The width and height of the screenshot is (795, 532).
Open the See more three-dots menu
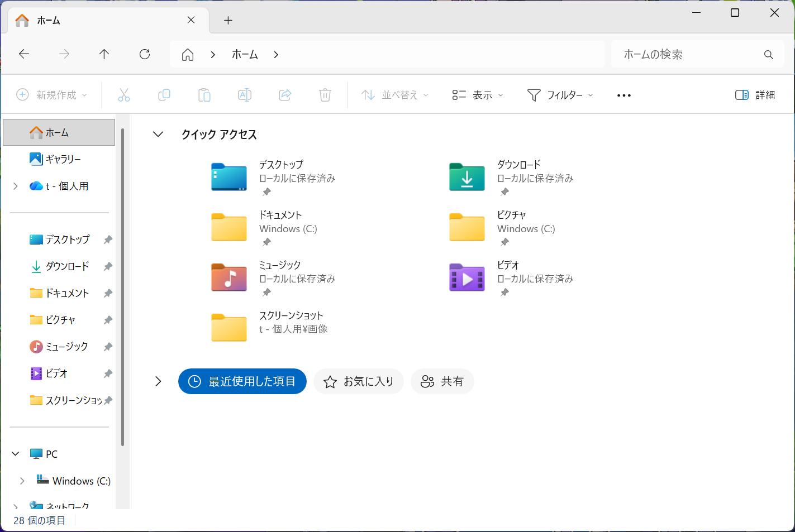[x=623, y=95]
